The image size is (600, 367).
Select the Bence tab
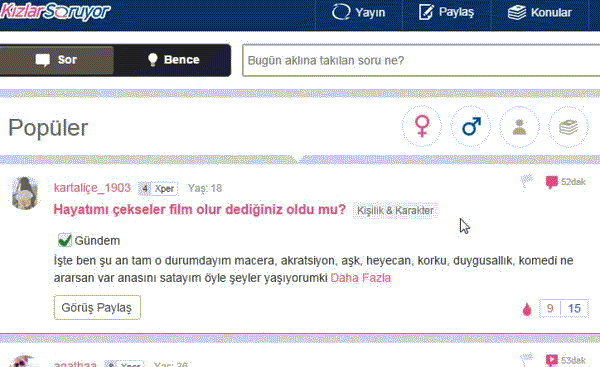coord(173,60)
